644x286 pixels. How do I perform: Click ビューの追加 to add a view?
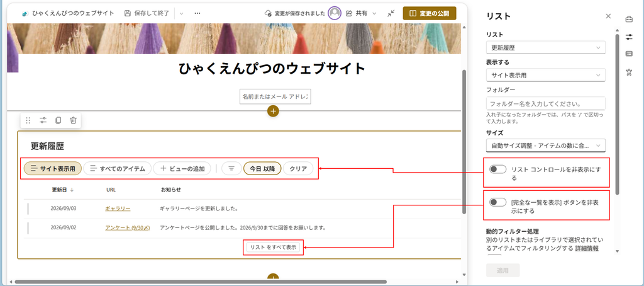[x=182, y=168]
